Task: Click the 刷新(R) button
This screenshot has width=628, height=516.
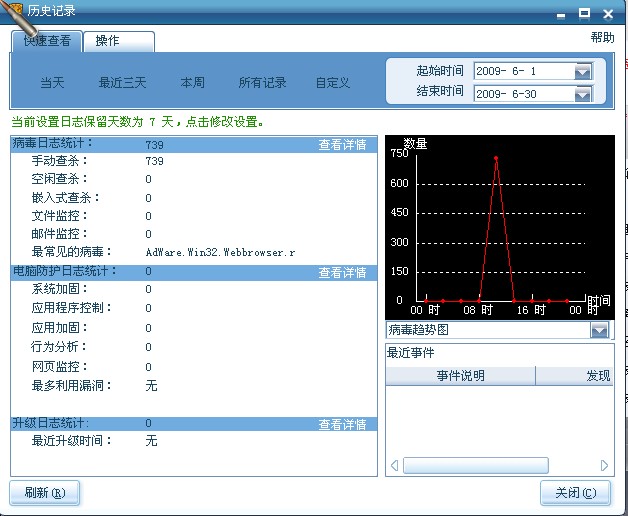Action: (45, 493)
